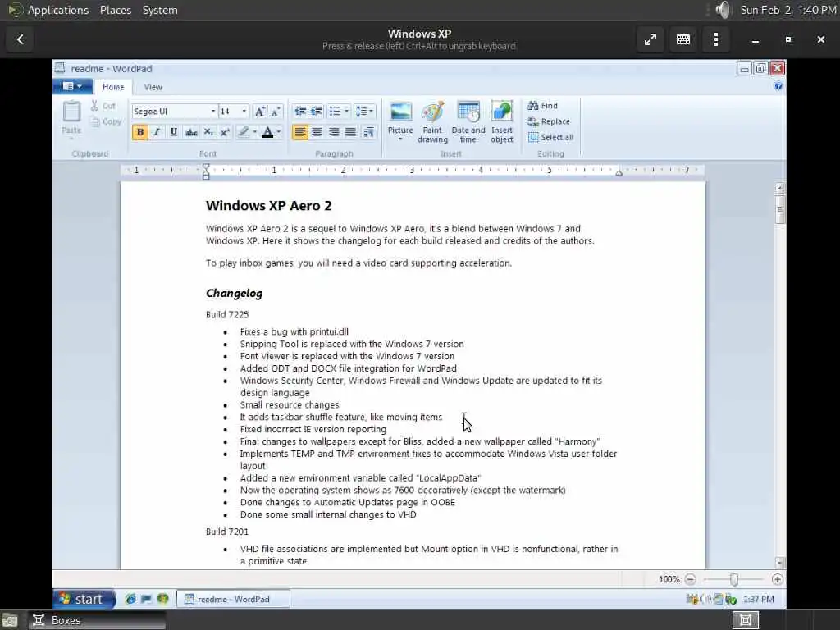Click the zoom in plus button
This screenshot has width=840, height=630.
pos(778,579)
